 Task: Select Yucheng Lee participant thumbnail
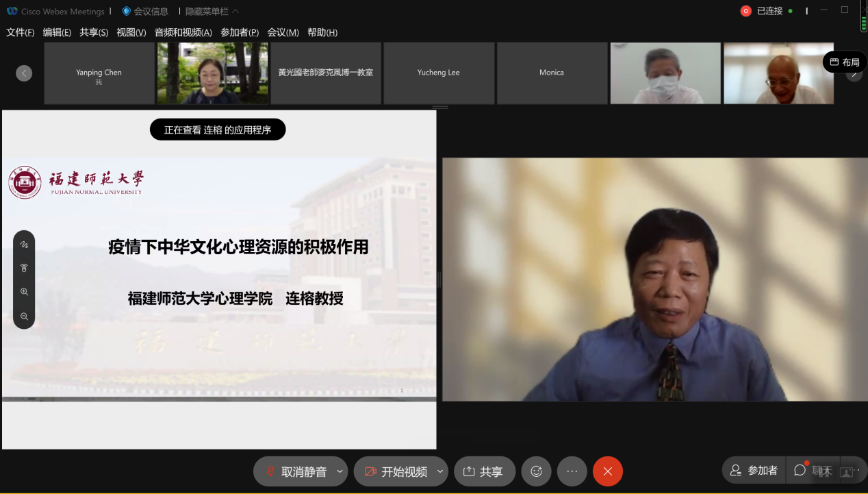[x=439, y=73]
